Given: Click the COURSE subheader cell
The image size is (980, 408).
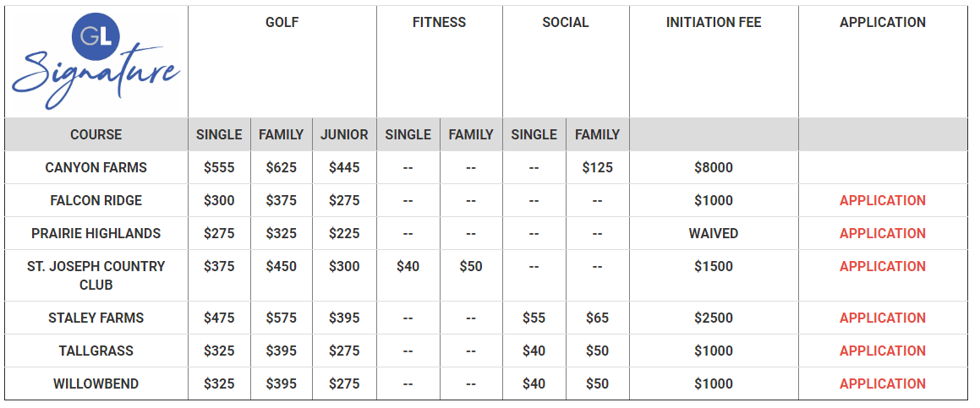Looking at the screenshot, I should (96, 134).
